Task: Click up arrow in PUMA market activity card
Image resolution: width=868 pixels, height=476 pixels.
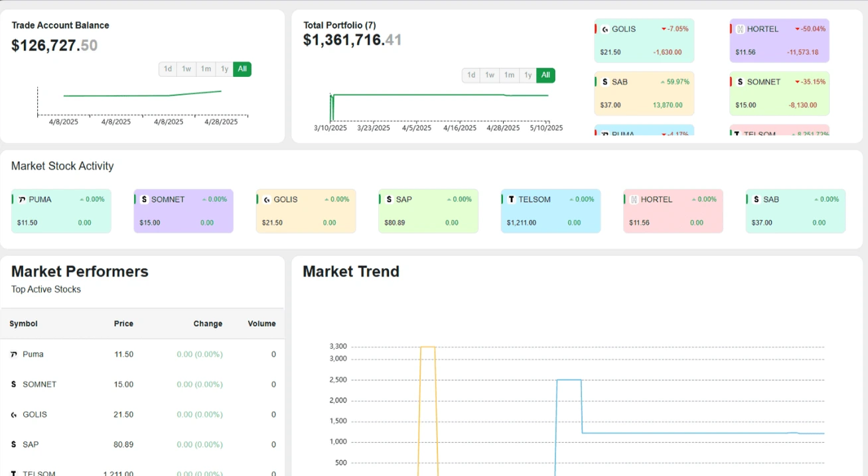Action: pyautogui.click(x=82, y=200)
